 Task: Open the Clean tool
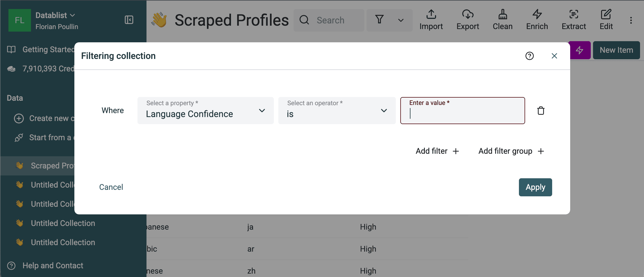click(503, 20)
